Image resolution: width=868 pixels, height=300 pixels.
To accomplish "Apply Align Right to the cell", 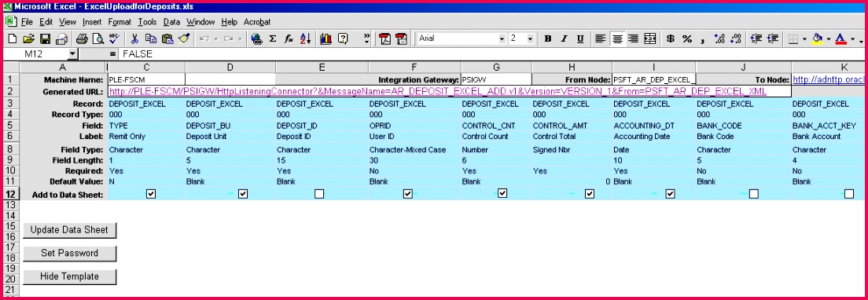I will point(633,38).
